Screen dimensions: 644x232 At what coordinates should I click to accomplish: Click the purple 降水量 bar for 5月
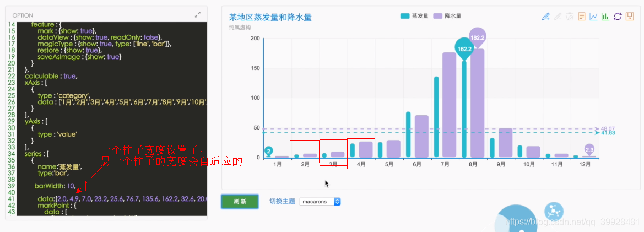click(x=393, y=149)
